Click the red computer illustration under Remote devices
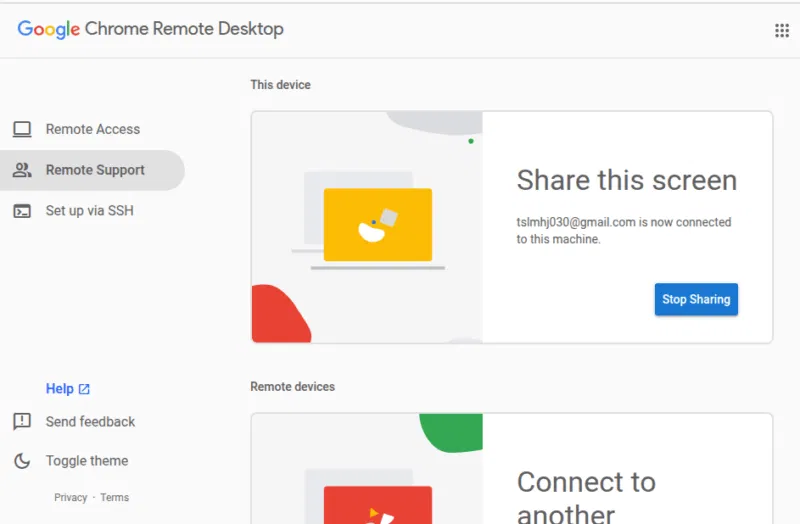800x524 pixels. (x=377, y=505)
